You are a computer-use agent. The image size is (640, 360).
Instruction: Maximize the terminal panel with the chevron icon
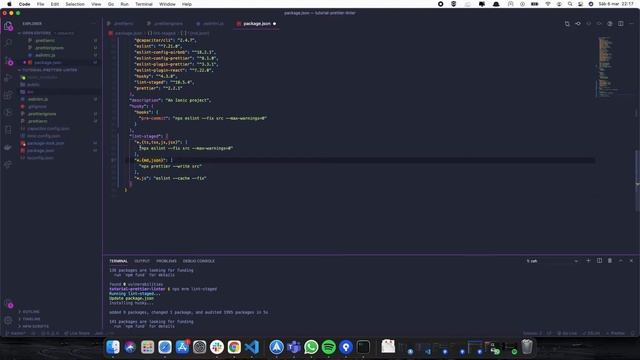coord(620,260)
